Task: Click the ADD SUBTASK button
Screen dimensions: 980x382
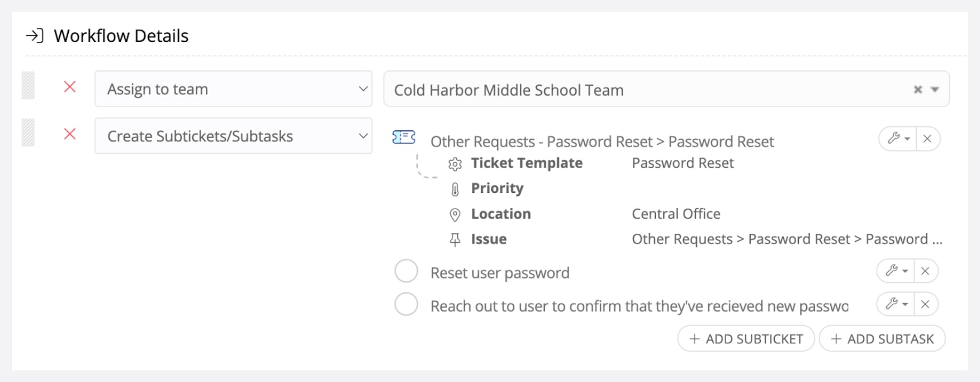Action: point(882,339)
